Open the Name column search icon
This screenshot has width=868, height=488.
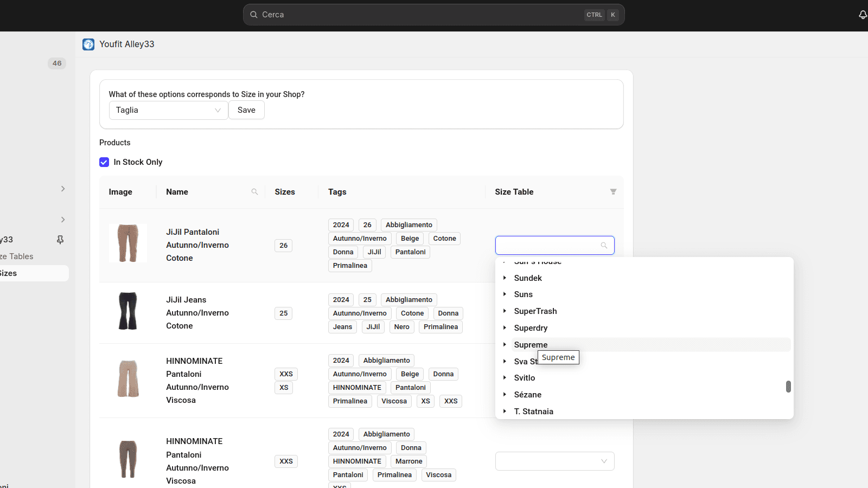254,192
